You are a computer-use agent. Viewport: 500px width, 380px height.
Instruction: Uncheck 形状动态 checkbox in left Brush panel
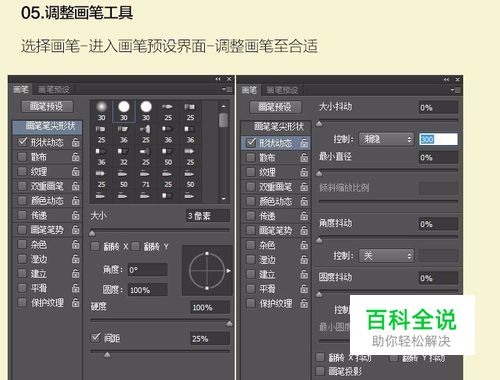click(22, 142)
